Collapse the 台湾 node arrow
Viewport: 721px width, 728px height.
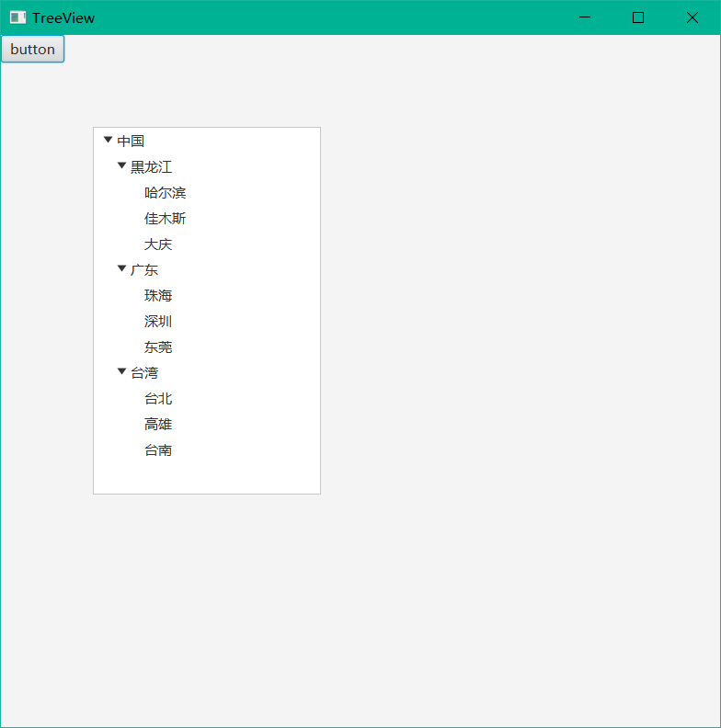[x=121, y=371]
